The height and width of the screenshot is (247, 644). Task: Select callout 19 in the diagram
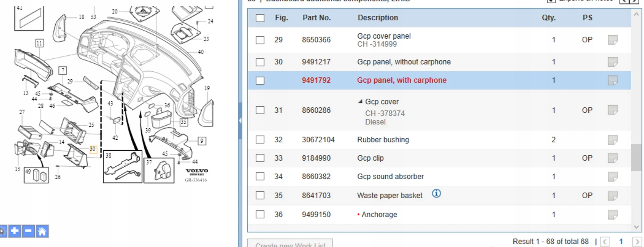pyautogui.click(x=207, y=88)
